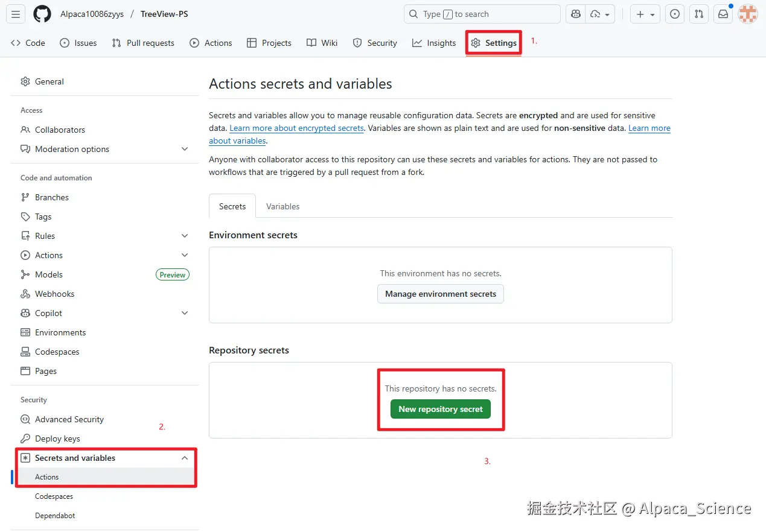This screenshot has height=532, width=766.
Task: Expand Moderation options in sidebar
Action: tap(185, 149)
